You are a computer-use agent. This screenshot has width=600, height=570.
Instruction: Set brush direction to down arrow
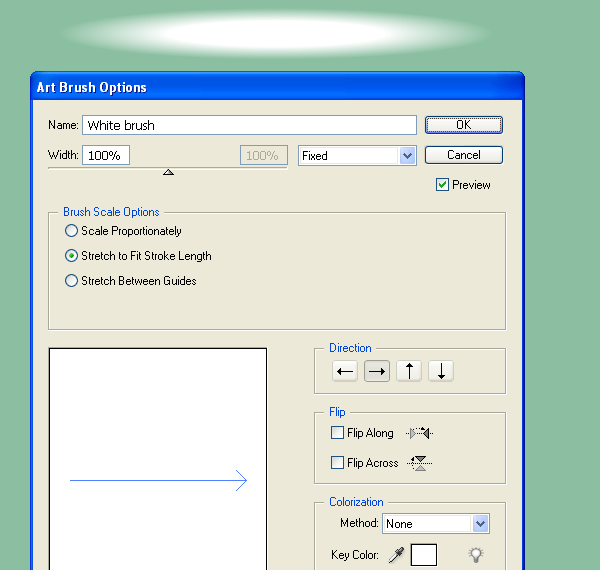point(441,371)
